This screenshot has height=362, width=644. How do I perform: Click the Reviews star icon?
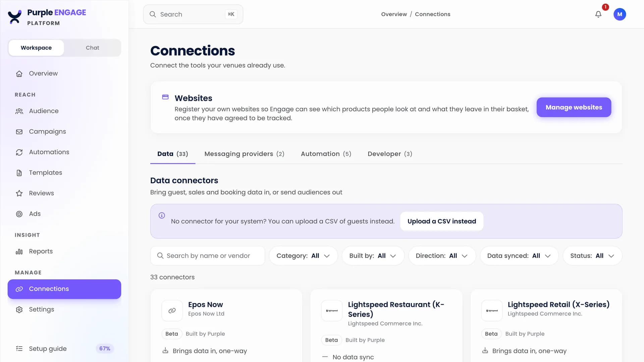tap(19, 193)
